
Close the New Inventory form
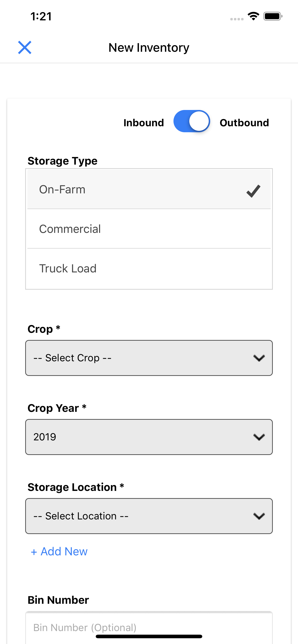tap(24, 47)
